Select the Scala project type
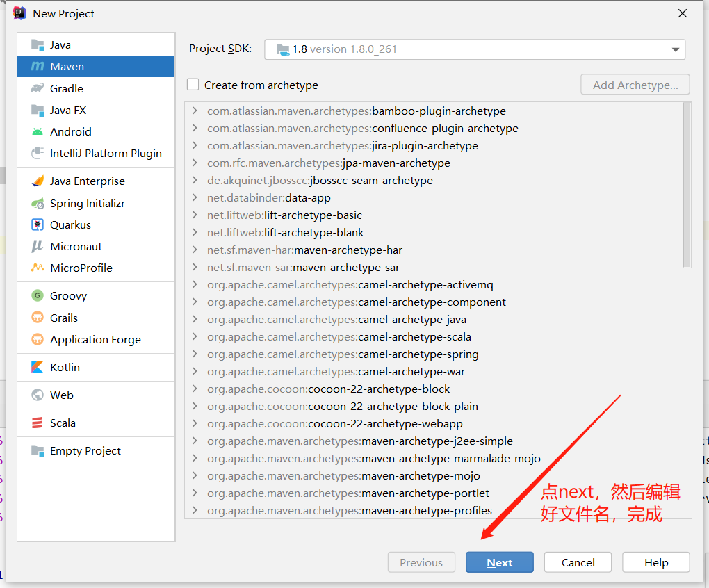 tap(64, 423)
